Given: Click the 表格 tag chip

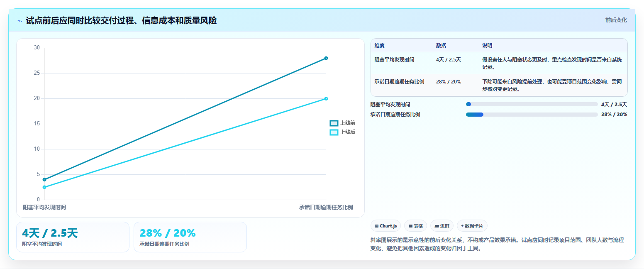Looking at the screenshot, I should 415,226.
